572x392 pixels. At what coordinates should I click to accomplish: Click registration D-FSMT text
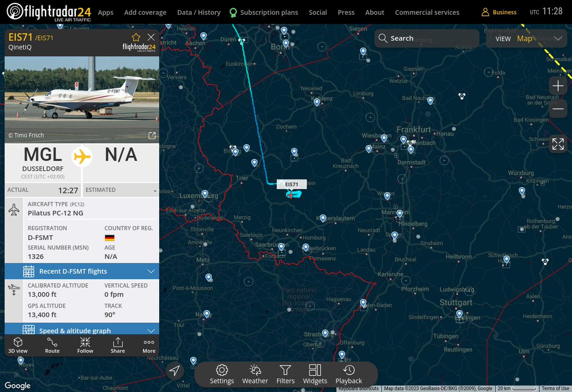[41, 237]
